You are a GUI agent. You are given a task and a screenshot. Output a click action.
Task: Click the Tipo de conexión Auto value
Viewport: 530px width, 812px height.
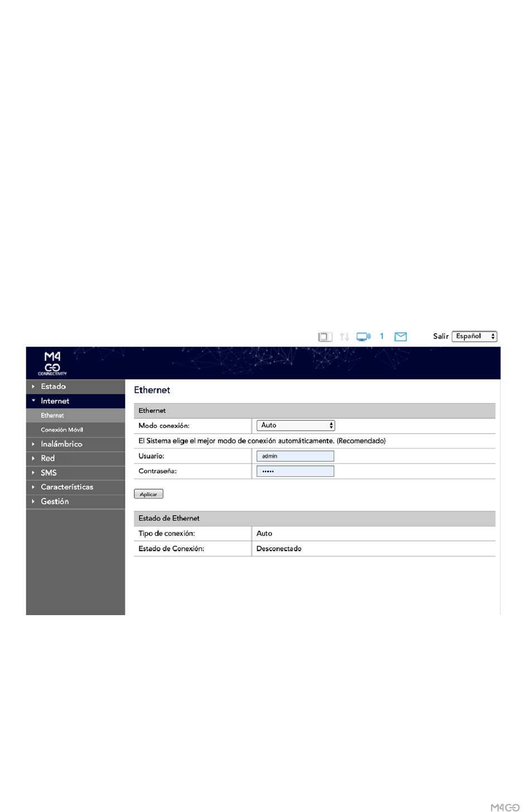click(x=264, y=534)
